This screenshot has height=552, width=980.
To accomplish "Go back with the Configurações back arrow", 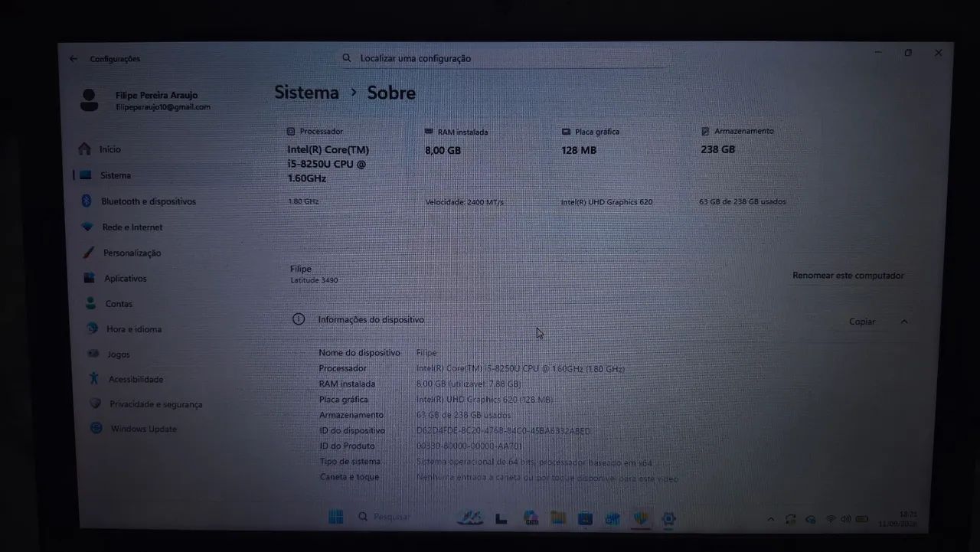I will tap(73, 58).
